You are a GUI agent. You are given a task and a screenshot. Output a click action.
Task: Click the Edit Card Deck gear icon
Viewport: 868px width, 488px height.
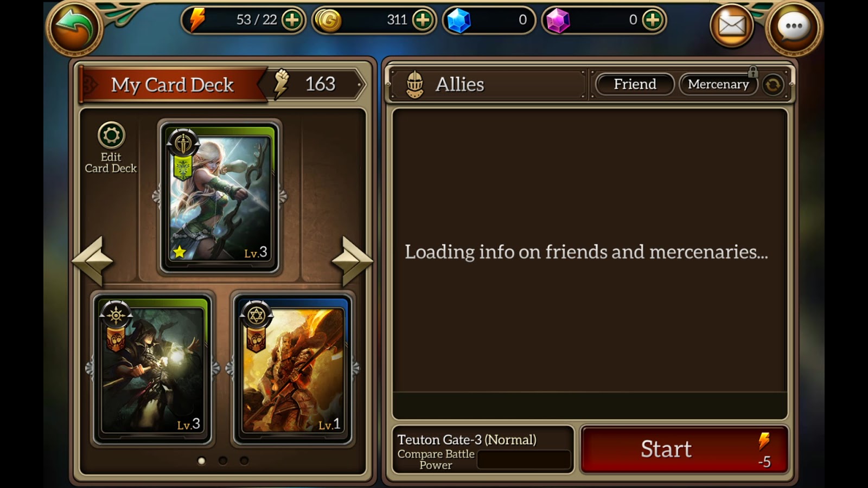click(111, 136)
